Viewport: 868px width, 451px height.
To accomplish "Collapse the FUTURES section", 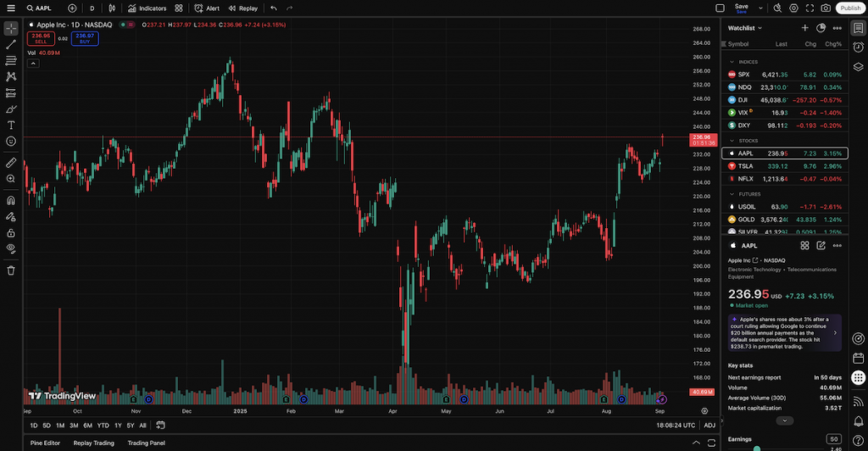I will (x=732, y=194).
